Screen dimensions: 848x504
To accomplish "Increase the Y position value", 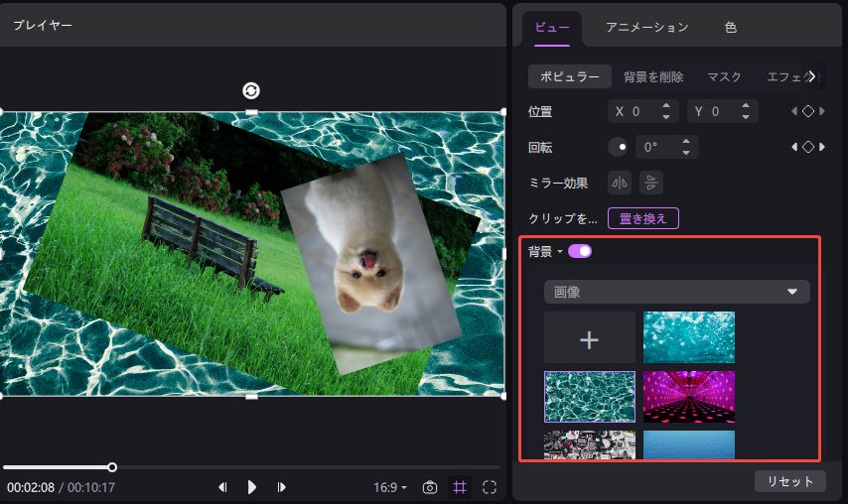I will coord(746,106).
